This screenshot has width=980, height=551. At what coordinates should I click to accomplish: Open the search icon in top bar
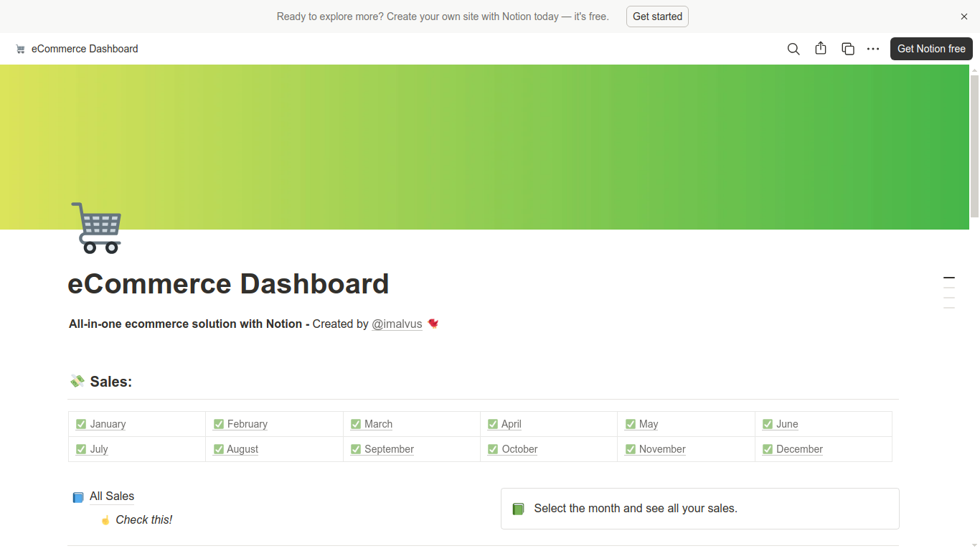click(x=793, y=49)
